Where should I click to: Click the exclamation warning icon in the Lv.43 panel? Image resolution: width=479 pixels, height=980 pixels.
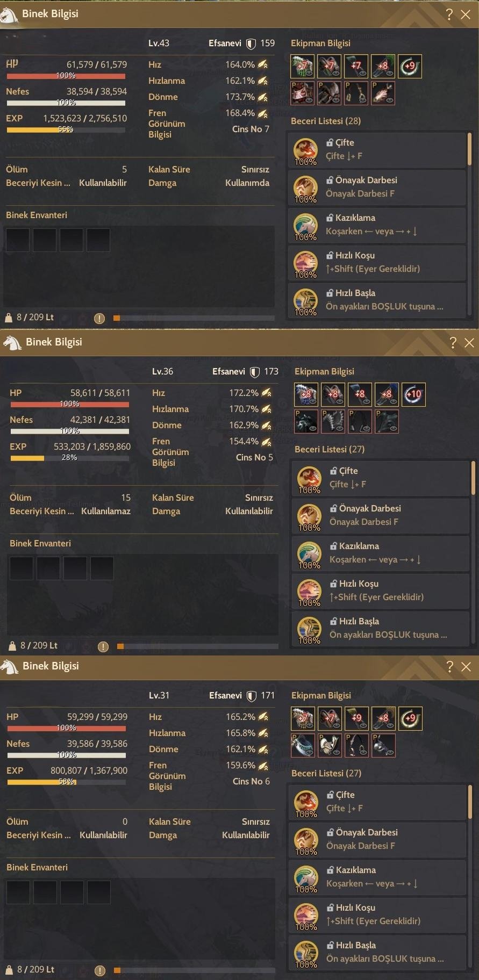tap(99, 318)
